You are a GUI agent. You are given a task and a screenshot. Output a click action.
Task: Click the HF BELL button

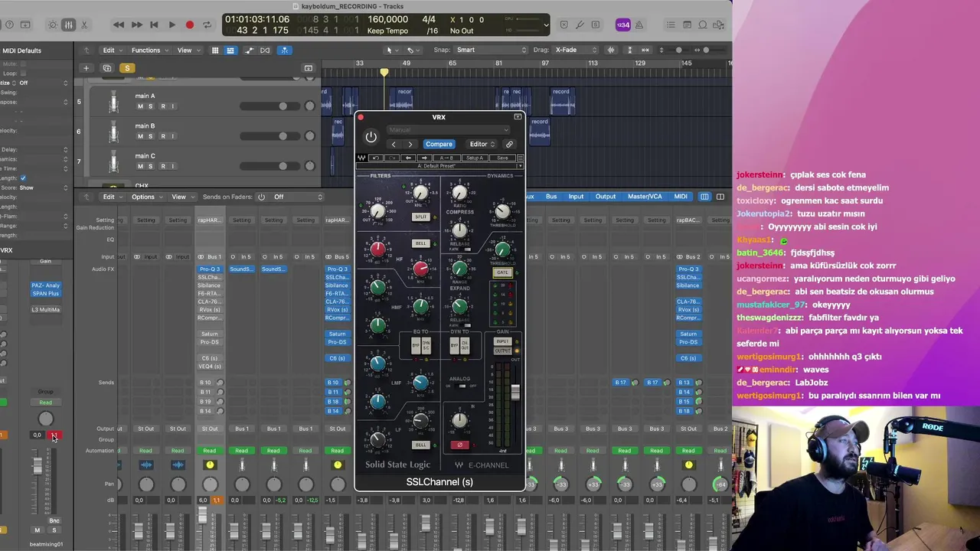point(420,243)
